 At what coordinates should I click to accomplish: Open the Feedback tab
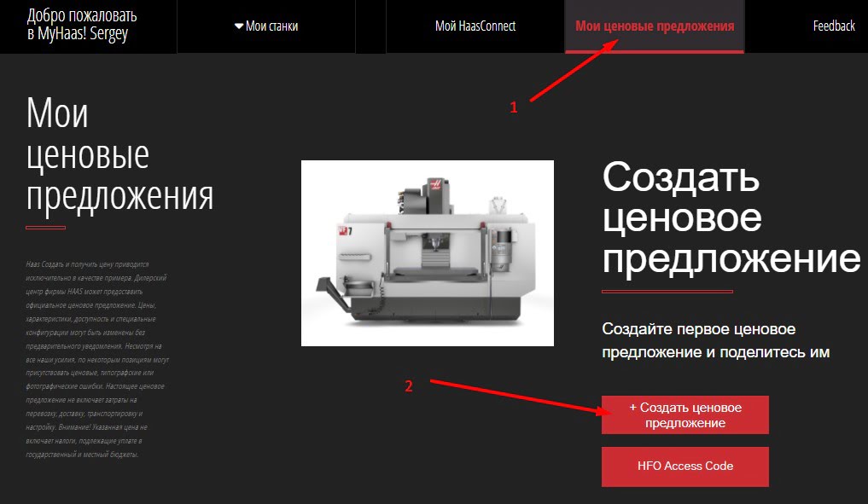coord(834,26)
